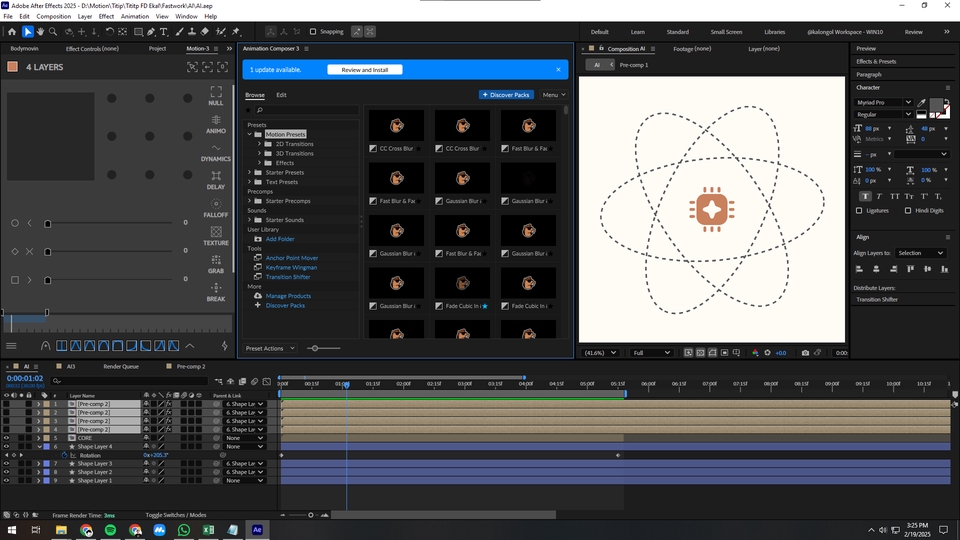Click the orange color swatch beside 4 LAYERS
960x540 pixels.
click(x=13, y=67)
